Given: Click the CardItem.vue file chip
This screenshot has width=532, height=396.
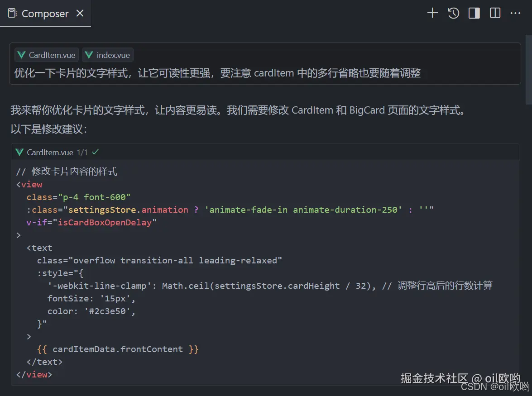Looking at the screenshot, I should click(47, 55).
